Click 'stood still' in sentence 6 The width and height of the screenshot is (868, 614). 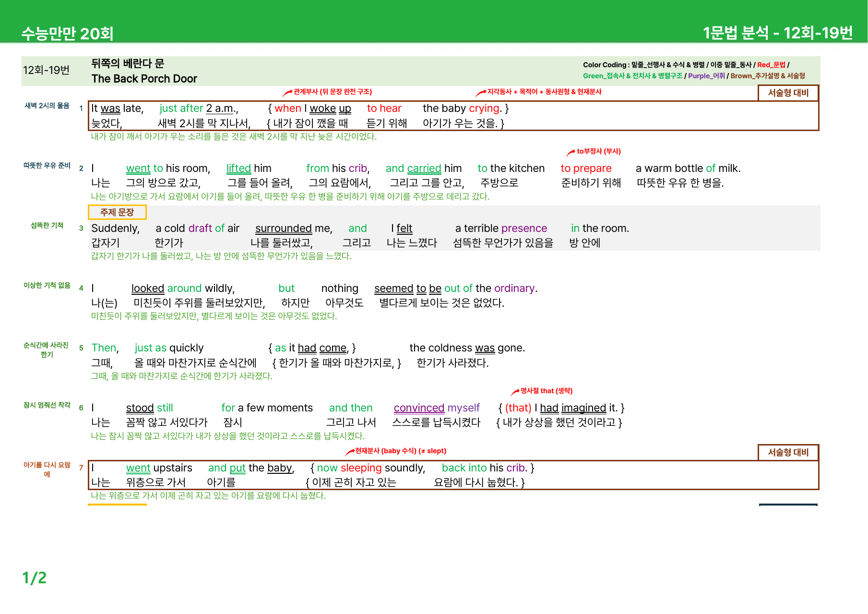pyautogui.click(x=150, y=408)
